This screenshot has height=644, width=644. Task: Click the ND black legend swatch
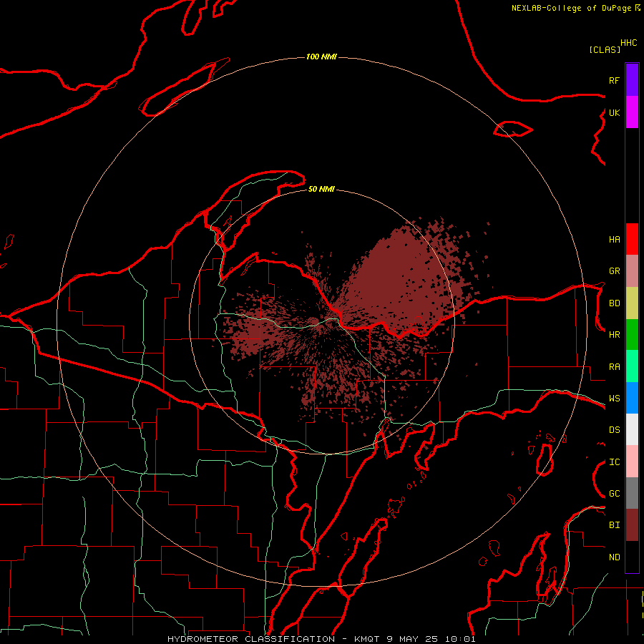point(632,557)
